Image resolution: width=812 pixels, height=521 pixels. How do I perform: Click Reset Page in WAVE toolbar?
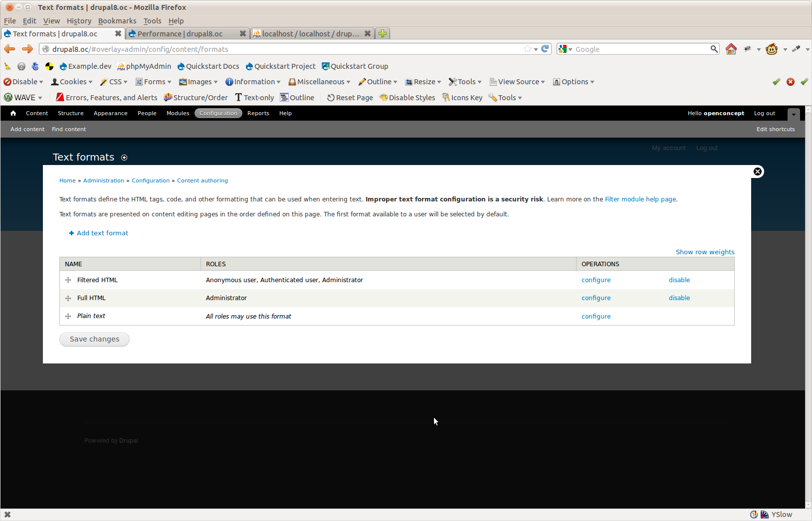click(350, 98)
